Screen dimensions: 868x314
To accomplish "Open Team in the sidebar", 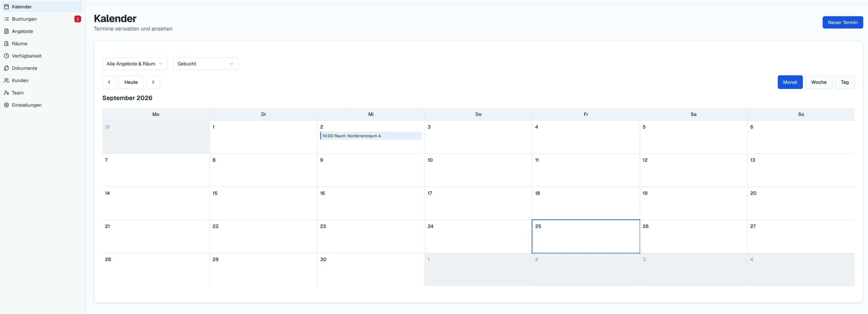I will coord(42,93).
